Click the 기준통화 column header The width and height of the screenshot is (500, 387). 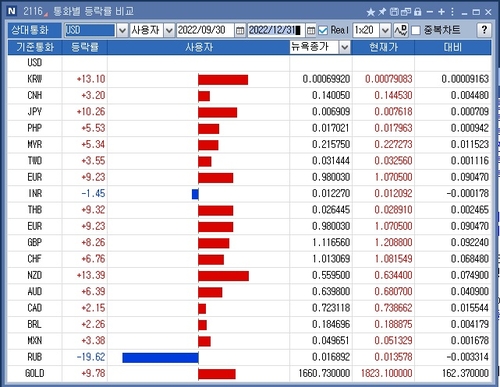click(x=35, y=47)
